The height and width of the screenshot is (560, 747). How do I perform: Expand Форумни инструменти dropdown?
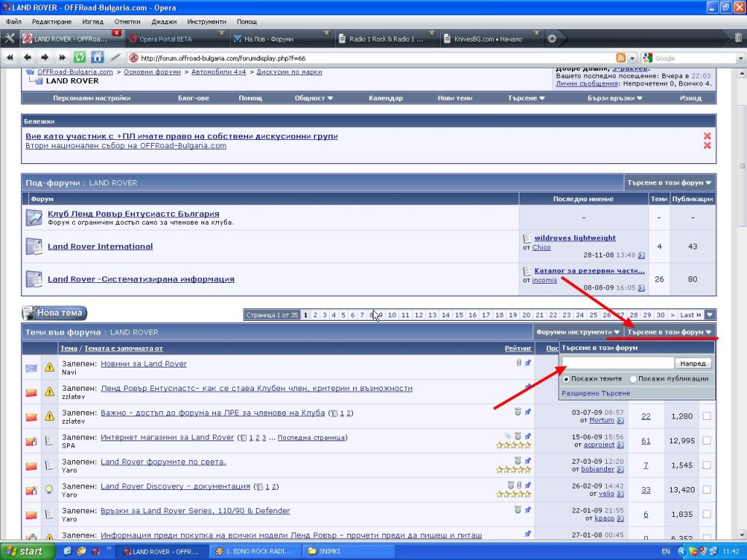coord(578,332)
